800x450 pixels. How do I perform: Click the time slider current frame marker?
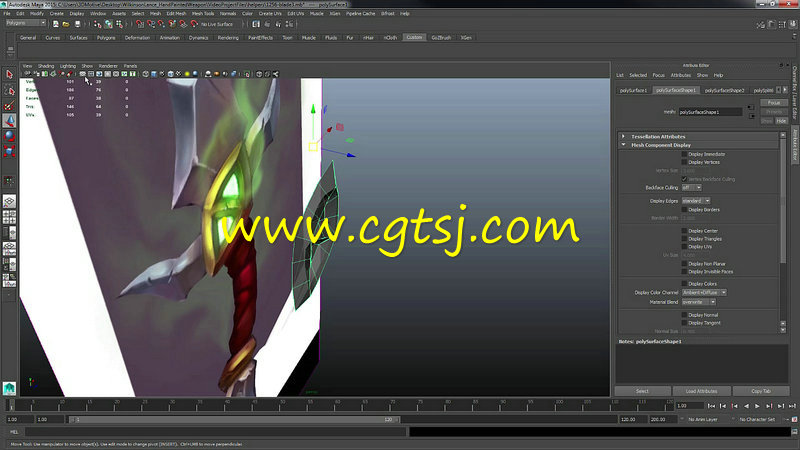(x=11, y=406)
